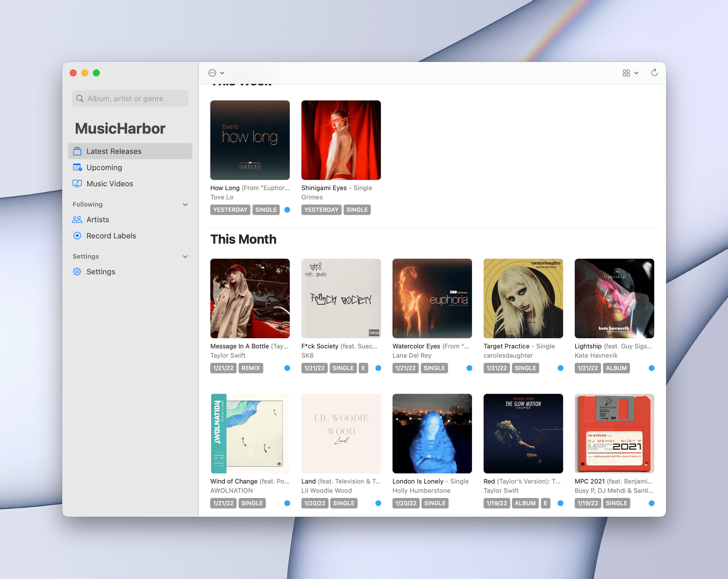Open Settings item in sidebar

point(130,272)
